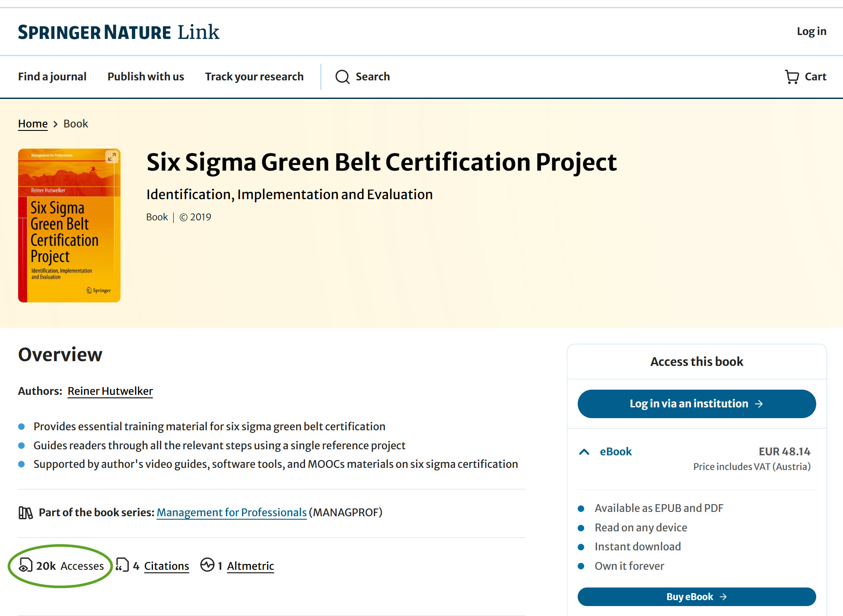Click the book series library icon
This screenshot has height=616, width=843.
click(25, 513)
